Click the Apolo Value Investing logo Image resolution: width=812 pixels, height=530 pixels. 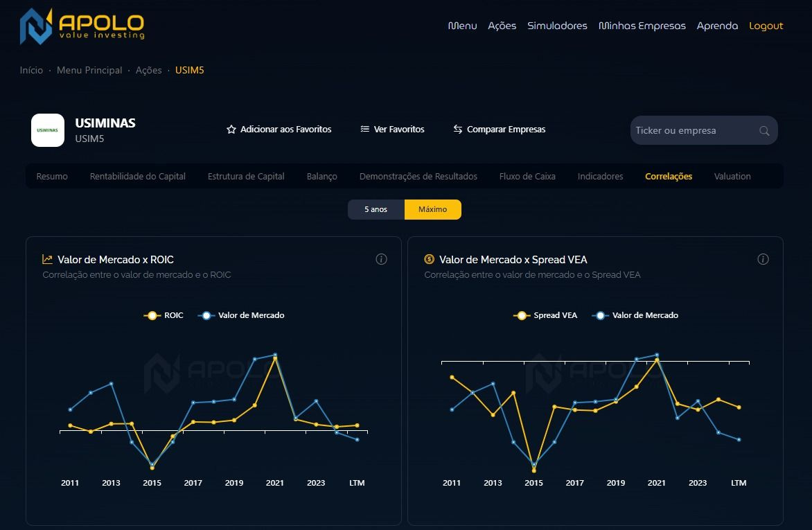tap(82, 26)
